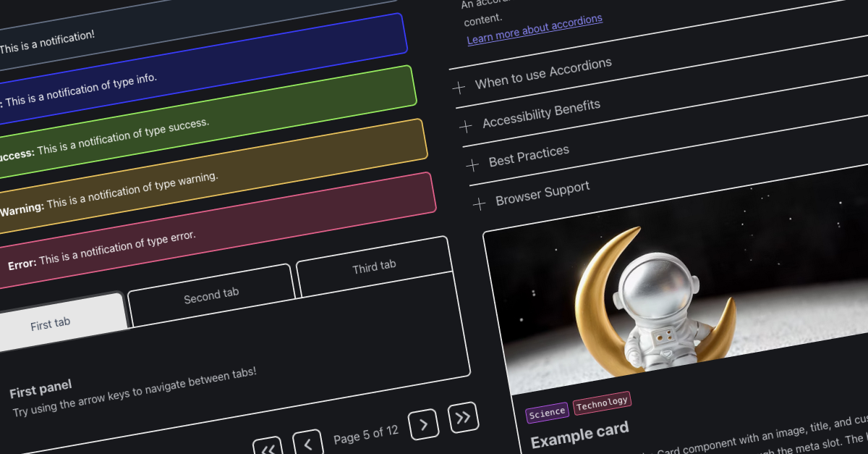Expand the Best Practices section title
The image size is (868, 454).
pos(529,156)
